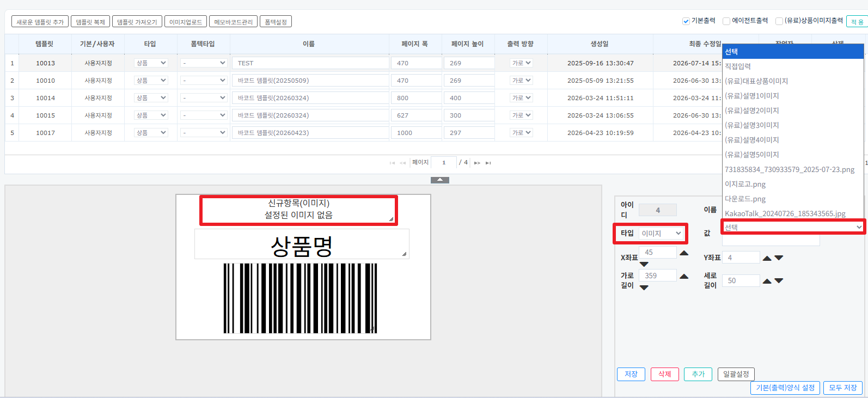Image resolution: width=868 pixels, height=398 pixels.
Task: Decrease 가로 길이 with the down arrow
Action: 644,287
